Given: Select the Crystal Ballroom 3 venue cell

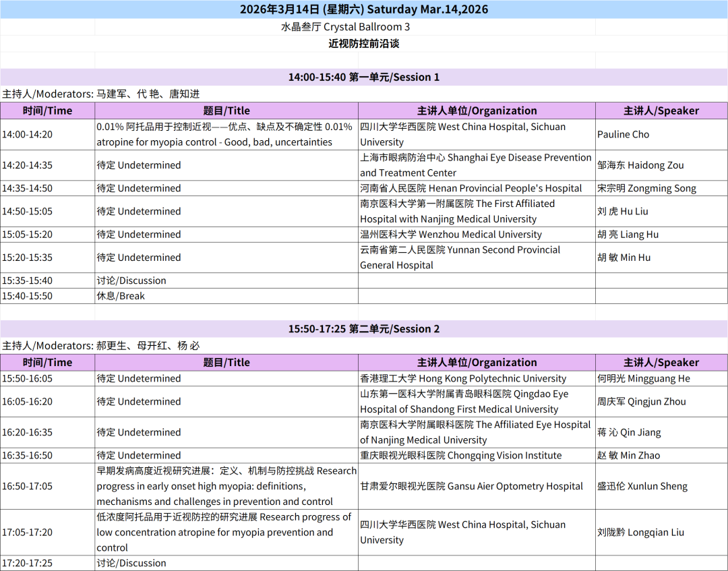Looking at the screenshot, I should pyautogui.click(x=345, y=27).
